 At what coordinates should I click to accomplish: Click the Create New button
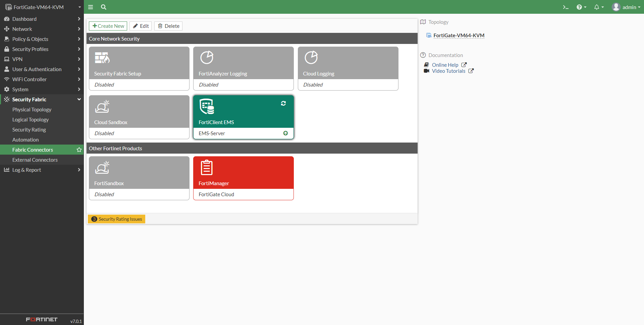coord(108,26)
